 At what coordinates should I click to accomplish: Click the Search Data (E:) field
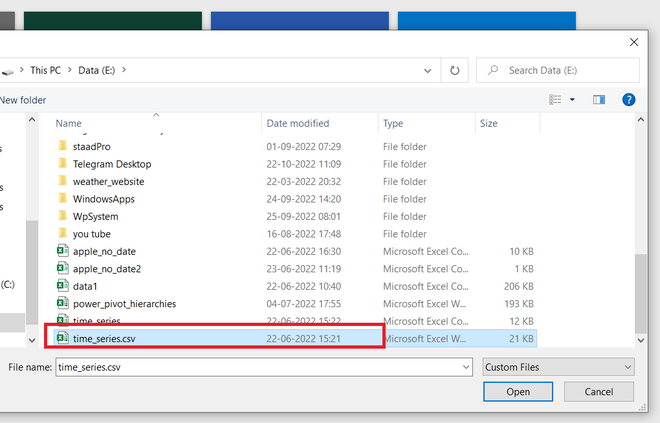coord(558,70)
